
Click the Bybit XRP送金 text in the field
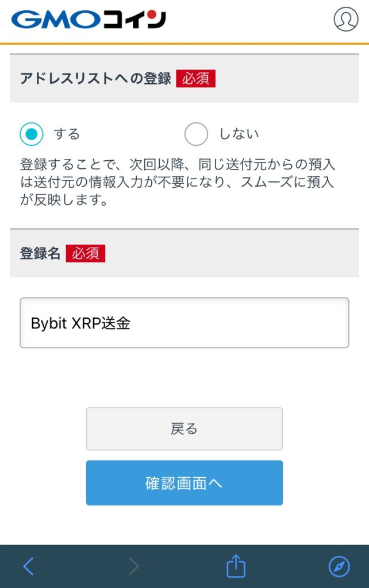pyautogui.click(x=80, y=323)
